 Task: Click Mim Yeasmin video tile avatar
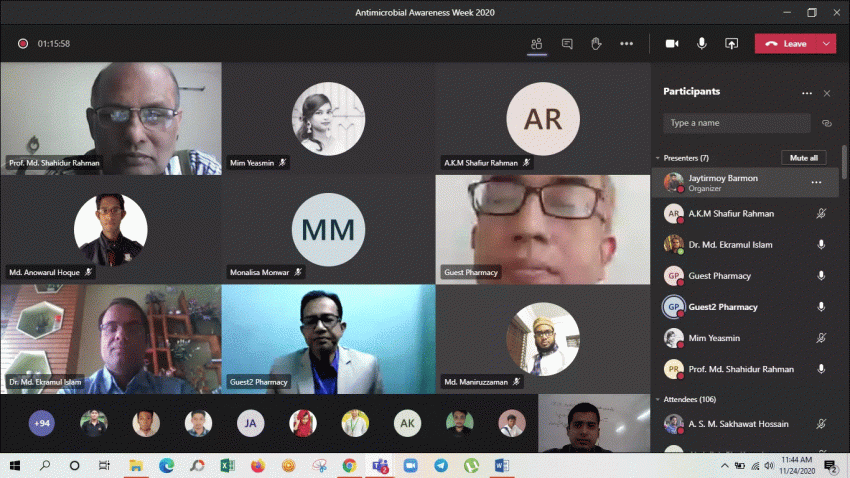tap(329, 119)
